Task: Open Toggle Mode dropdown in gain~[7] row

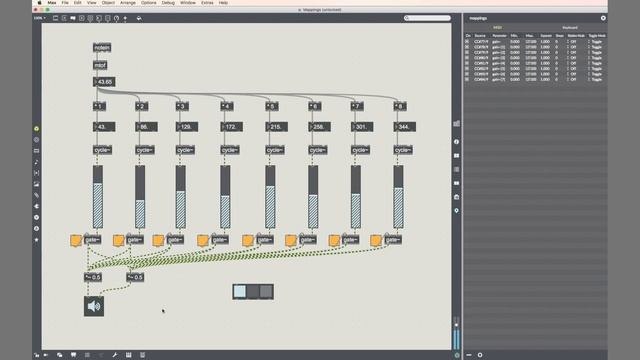Action: [596, 80]
